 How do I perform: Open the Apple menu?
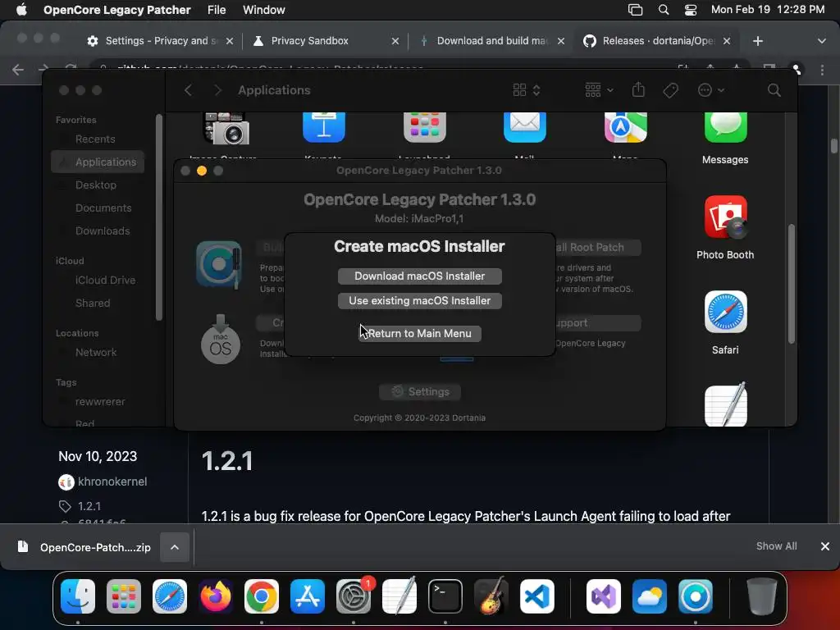coord(21,10)
